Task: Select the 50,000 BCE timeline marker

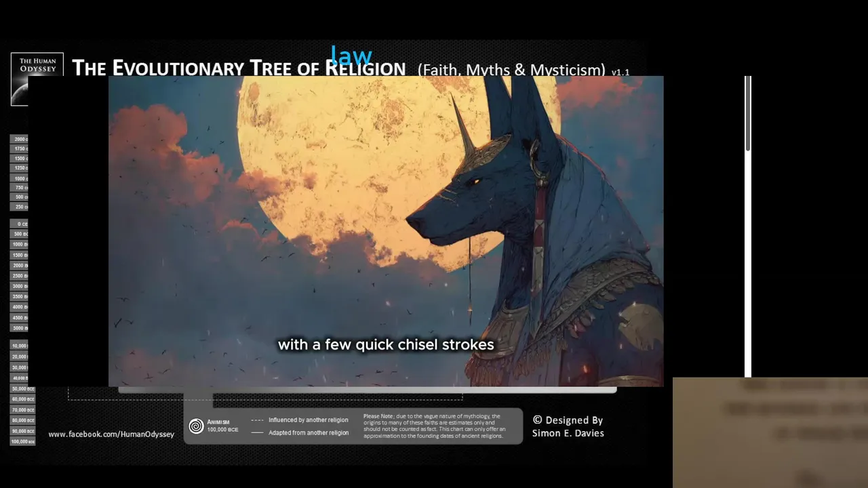Action: tap(22, 389)
